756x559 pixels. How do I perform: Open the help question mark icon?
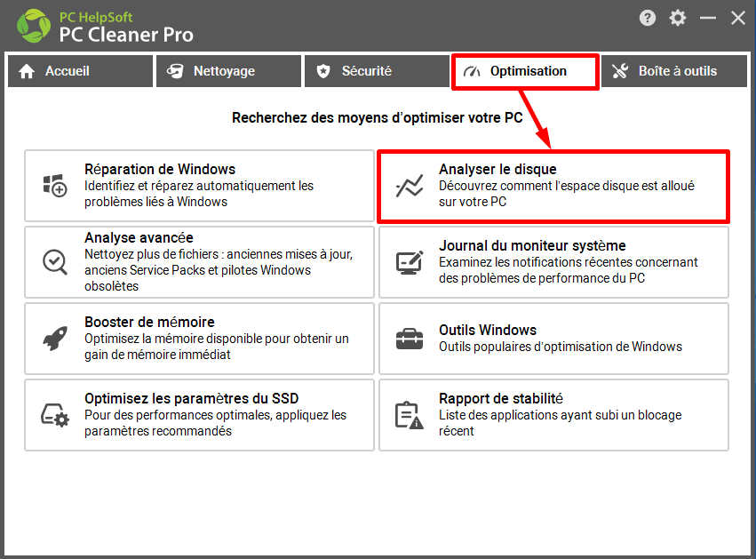click(647, 19)
